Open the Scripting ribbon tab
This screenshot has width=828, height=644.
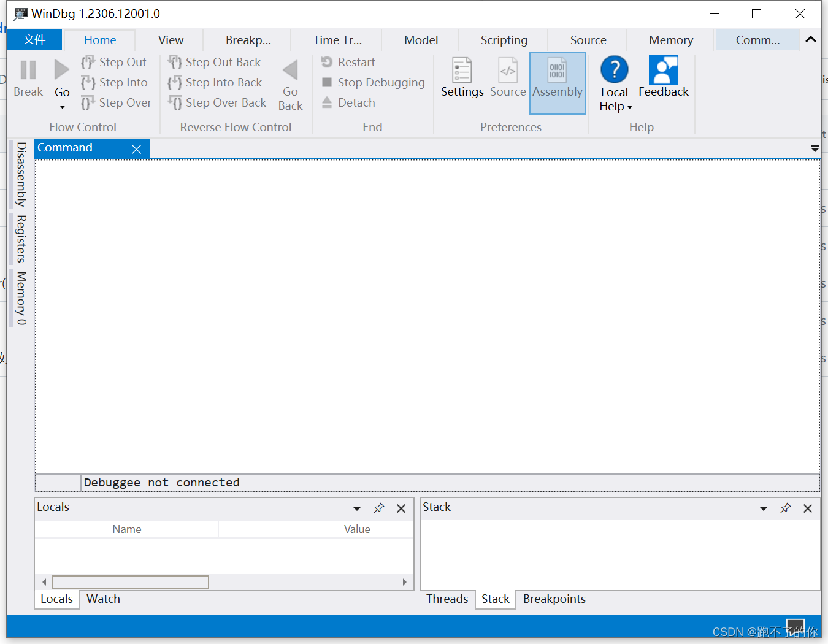tap(504, 40)
